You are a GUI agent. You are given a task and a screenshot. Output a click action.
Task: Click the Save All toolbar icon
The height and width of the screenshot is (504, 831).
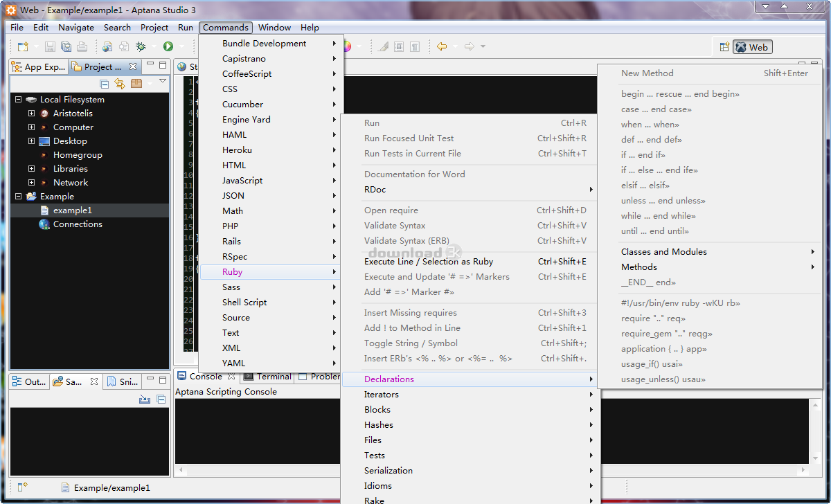(66, 46)
